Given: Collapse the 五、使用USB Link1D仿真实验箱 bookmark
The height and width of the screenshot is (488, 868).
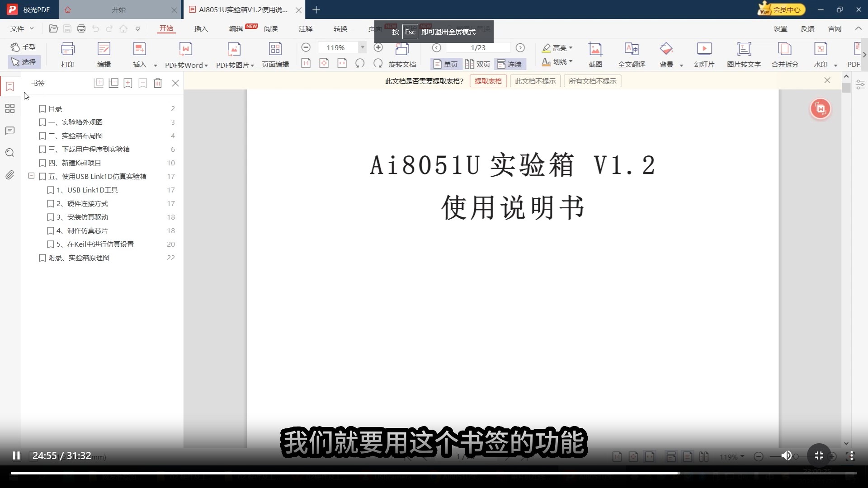Looking at the screenshot, I should click(31, 176).
